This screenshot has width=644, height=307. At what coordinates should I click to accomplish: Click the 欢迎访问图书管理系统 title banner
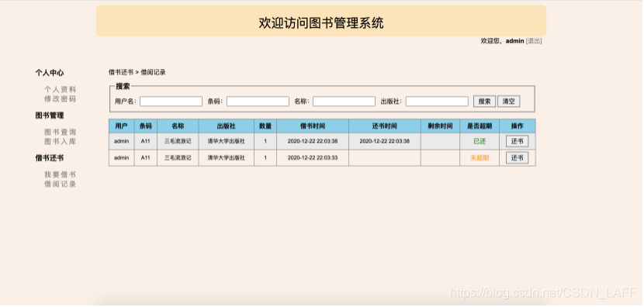point(321,21)
